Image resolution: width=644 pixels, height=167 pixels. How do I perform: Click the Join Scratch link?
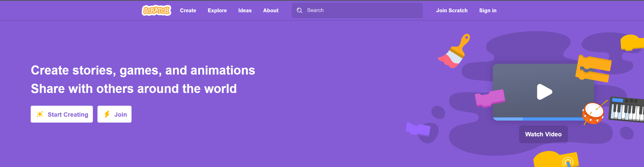tap(452, 10)
